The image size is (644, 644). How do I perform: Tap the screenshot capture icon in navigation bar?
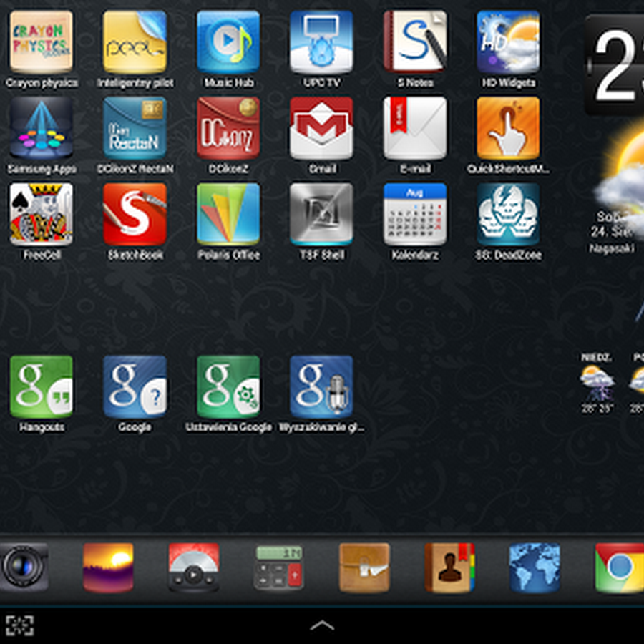coord(19,625)
